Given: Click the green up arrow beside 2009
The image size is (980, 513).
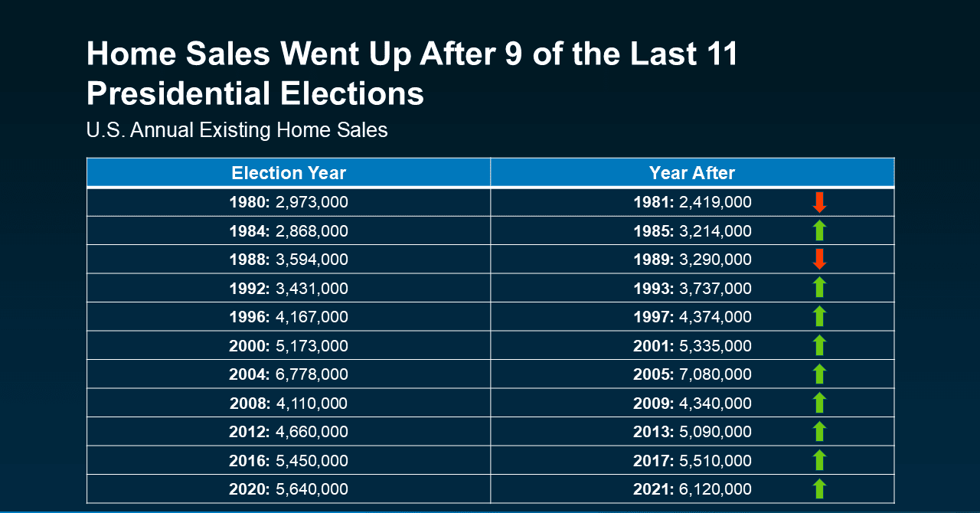Looking at the screenshot, I should click(x=819, y=403).
